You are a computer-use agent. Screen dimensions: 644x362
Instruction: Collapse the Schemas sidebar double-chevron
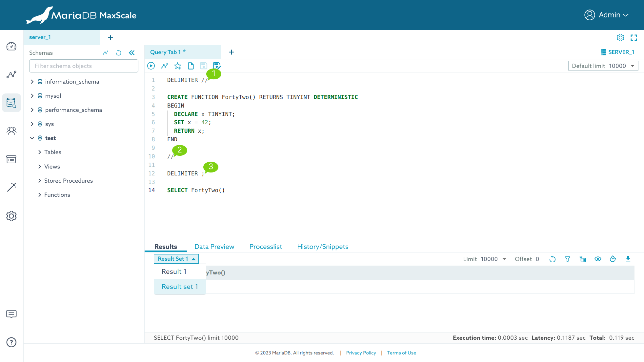coord(132,53)
